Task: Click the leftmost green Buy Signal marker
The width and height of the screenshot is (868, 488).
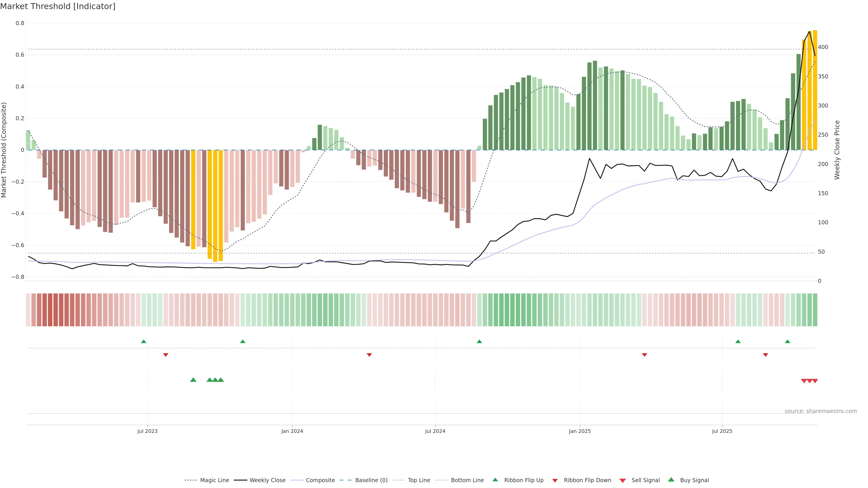Action: coord(193,380)
